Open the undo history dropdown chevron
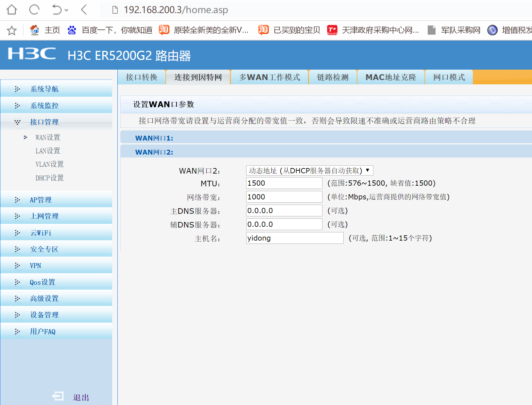The width and height of the screenshot is (532, 405). 66,10
